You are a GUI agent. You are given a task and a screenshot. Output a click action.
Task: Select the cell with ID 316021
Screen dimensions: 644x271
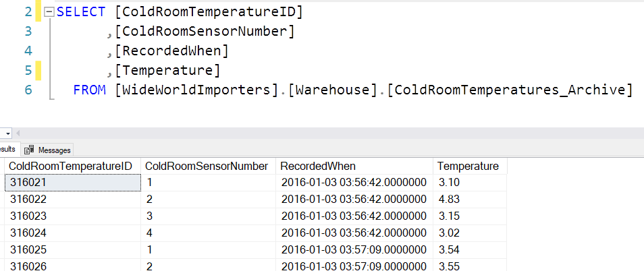click(x=28, y=183)
